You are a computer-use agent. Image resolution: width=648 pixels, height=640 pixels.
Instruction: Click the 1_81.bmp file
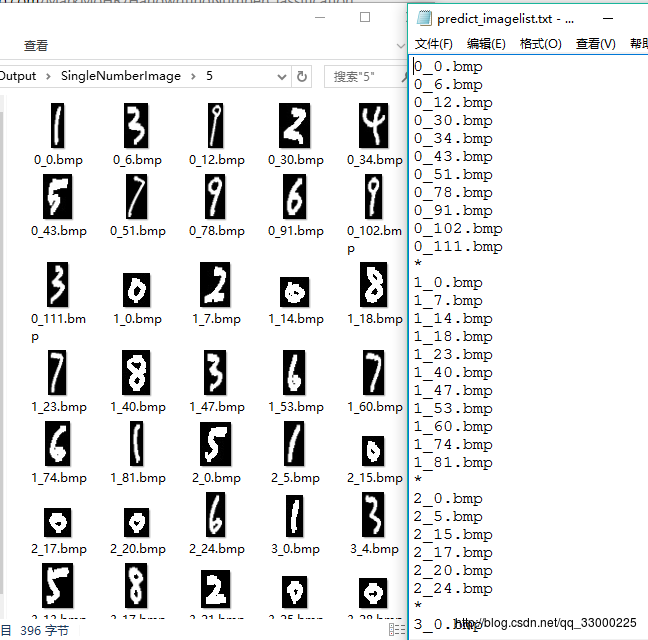(x=136, y=444)
